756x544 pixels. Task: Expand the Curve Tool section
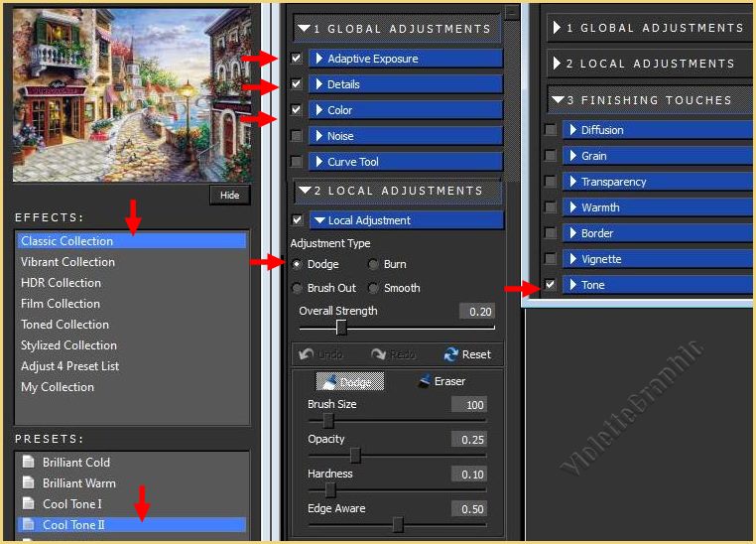[405, 162]
